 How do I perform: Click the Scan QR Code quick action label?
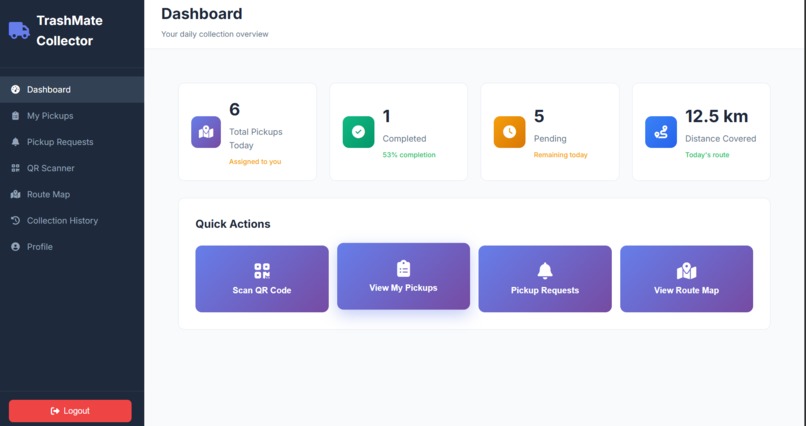pyautogui.click(x=262, y=290)
